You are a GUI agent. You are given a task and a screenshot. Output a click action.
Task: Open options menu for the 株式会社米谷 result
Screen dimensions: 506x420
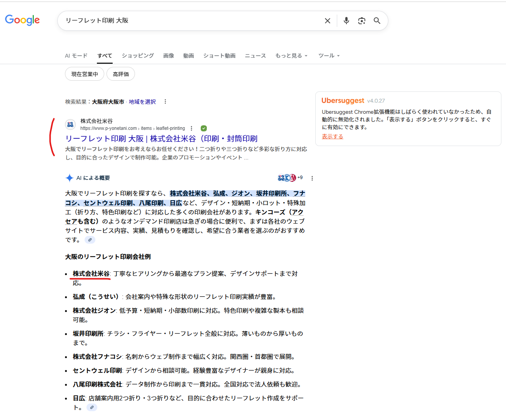point(191,128)
